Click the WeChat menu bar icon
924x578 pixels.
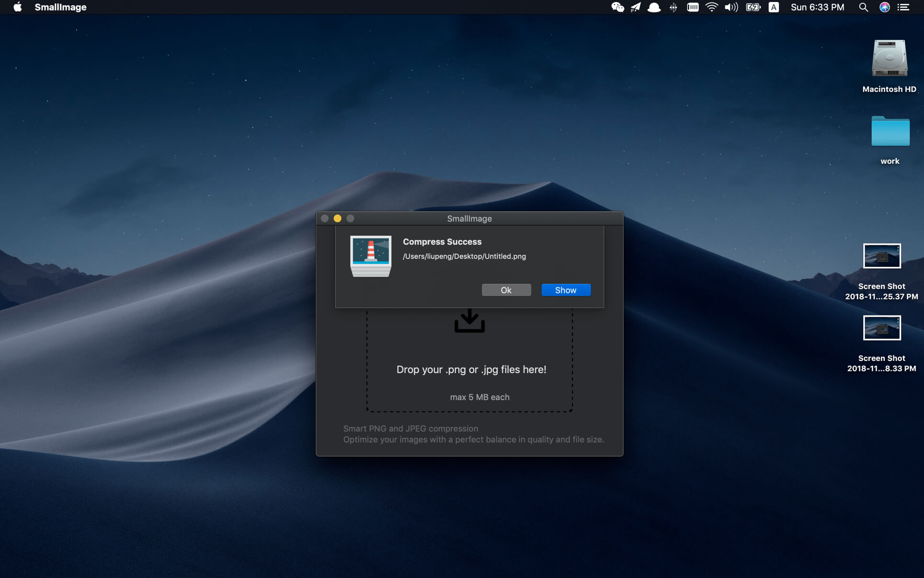click(x=617, y=7)
